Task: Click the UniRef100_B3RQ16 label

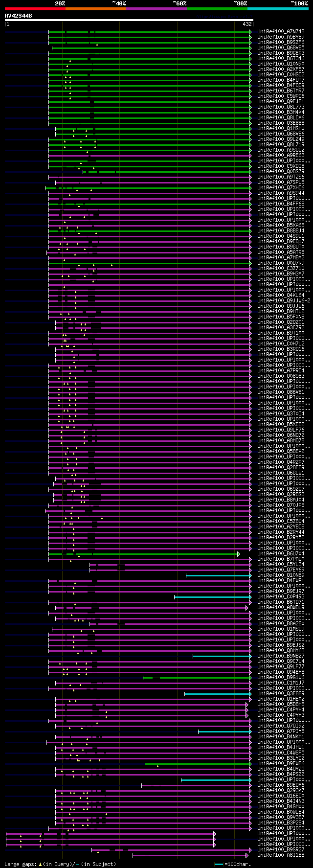Action: coord(281,349)
